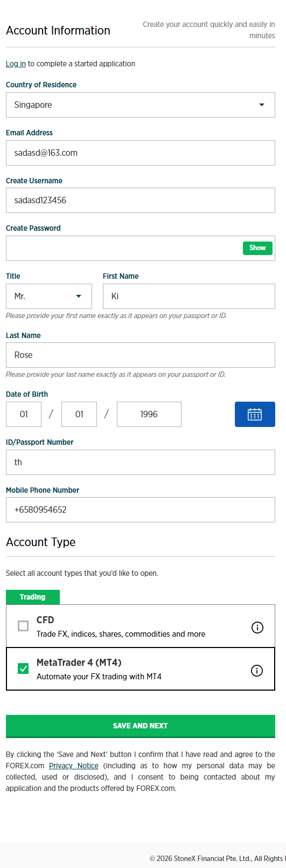Select the birth year field 1996
Viewport: 286px width, 868px height.
click(x=149, y=414)
